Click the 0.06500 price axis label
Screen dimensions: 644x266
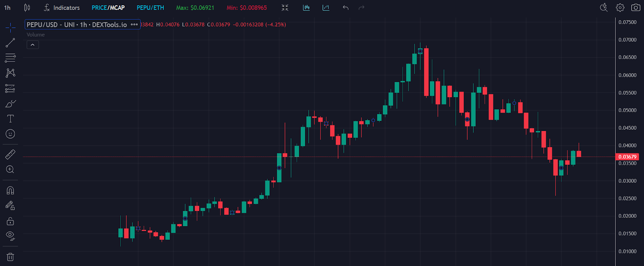[627, 57]
